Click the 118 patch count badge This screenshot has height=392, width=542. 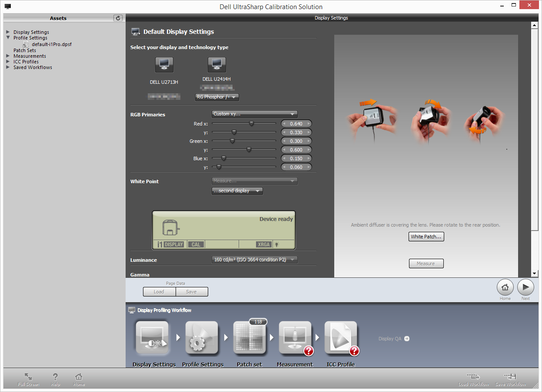[x=258, y=322]
